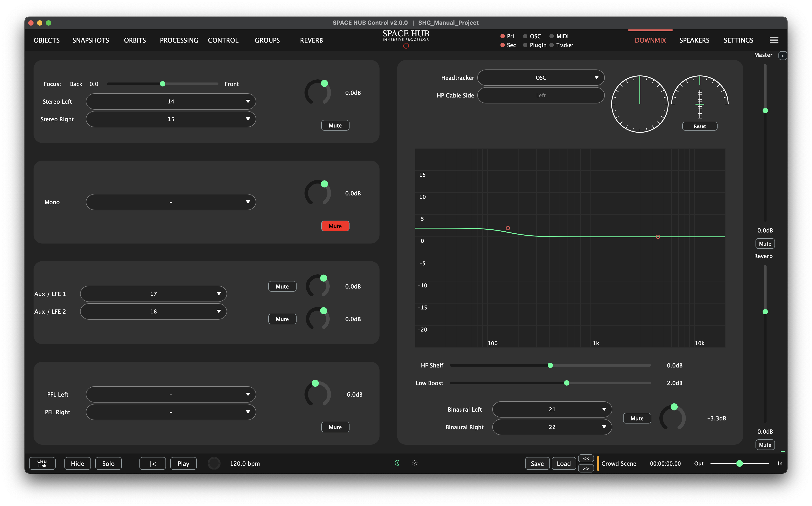The width and height of the screenshot is (812, 506).
Task: Click the tap tempo circle beside 120.0 bpm
Action: [x=214, y=463]
